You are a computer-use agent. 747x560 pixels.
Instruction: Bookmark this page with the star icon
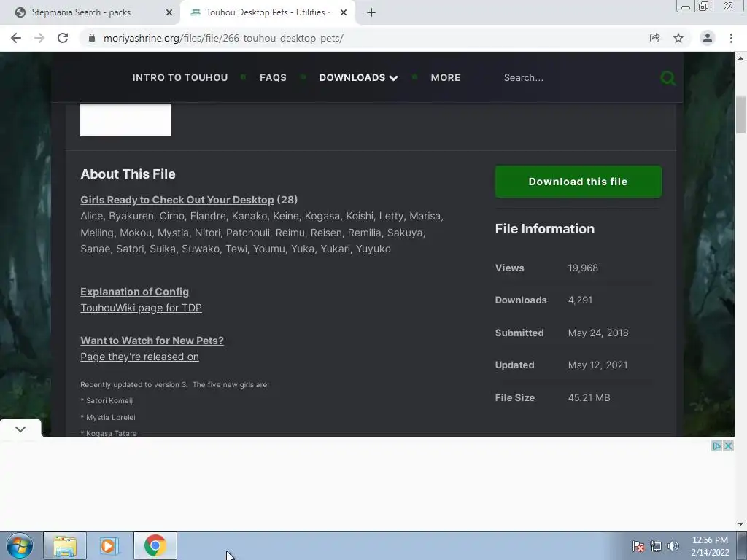tap(678, 38)
